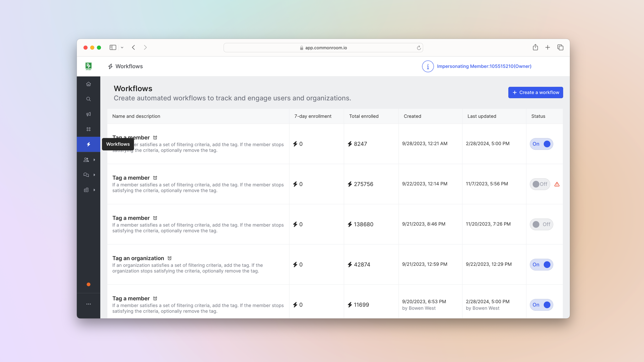
Task: Open the Tag an organization workflow
Action: 138,258
